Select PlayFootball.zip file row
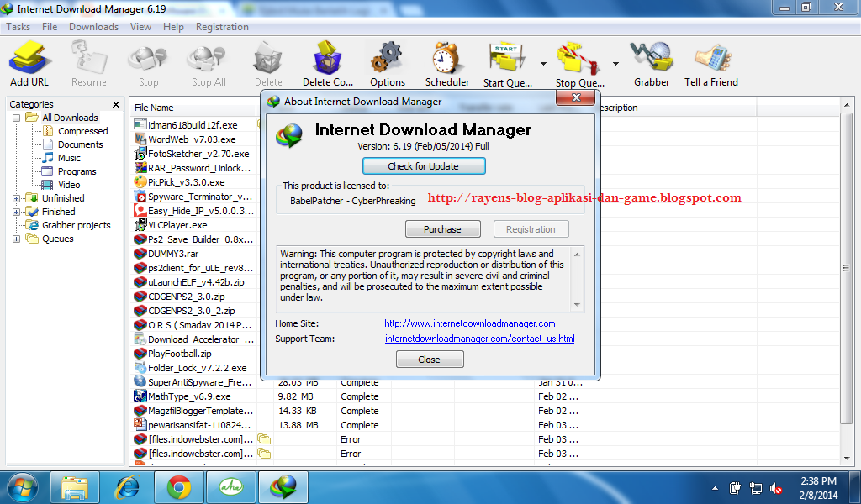The image size is (861, 504). coord(180,354)
